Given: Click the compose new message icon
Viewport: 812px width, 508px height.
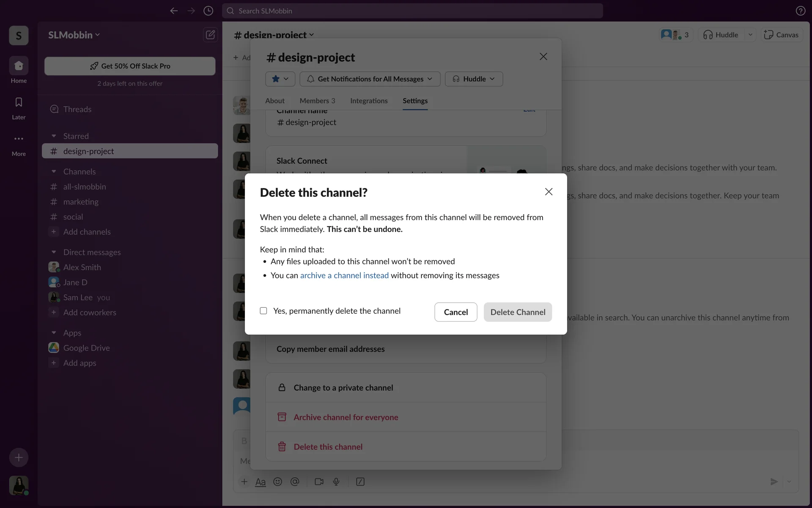Looking at the screenshot, I should point(210,35).
